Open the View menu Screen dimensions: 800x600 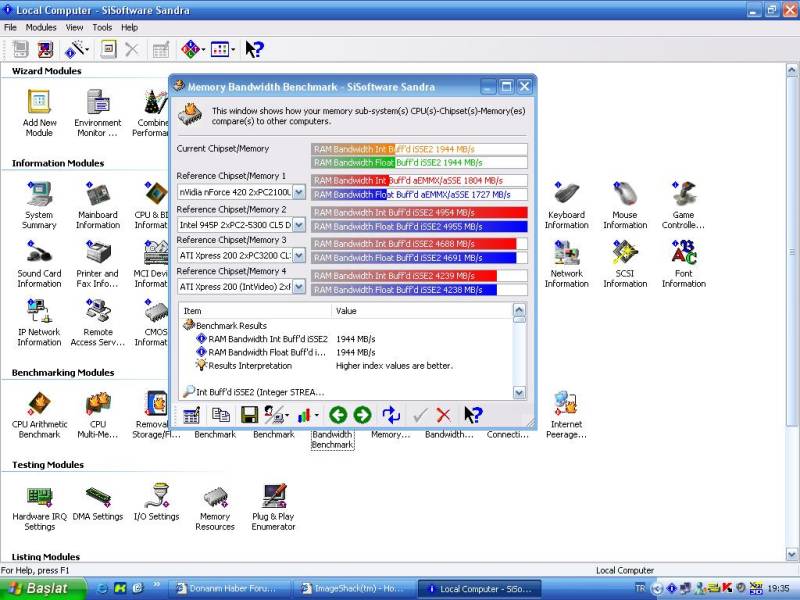pyautogui.click(x=74, y=28)
